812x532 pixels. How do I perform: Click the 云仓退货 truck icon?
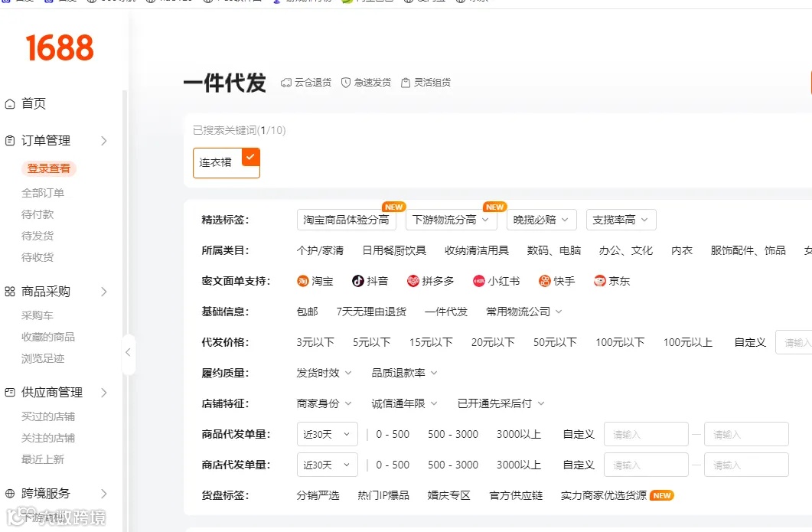pyautogui.click(x=286, y=83)
